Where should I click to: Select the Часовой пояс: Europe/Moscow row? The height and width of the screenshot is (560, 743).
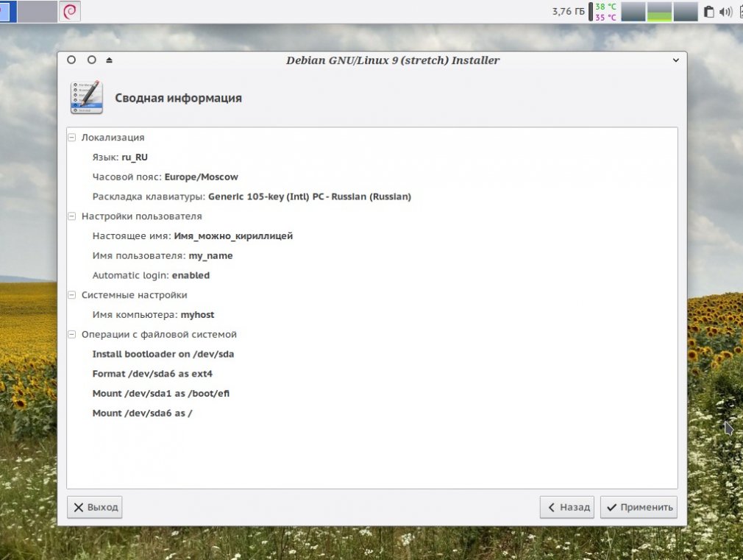166,177
